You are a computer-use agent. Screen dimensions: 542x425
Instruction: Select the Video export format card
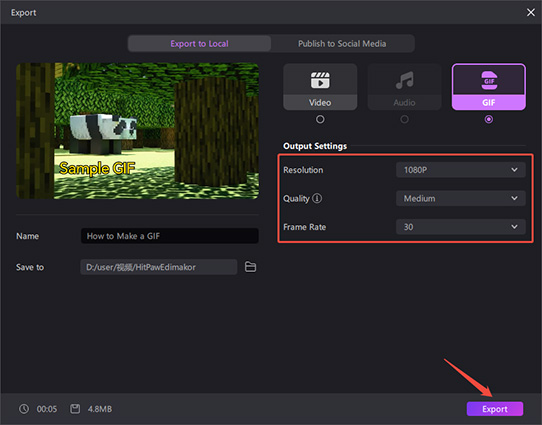coord(320,87)
